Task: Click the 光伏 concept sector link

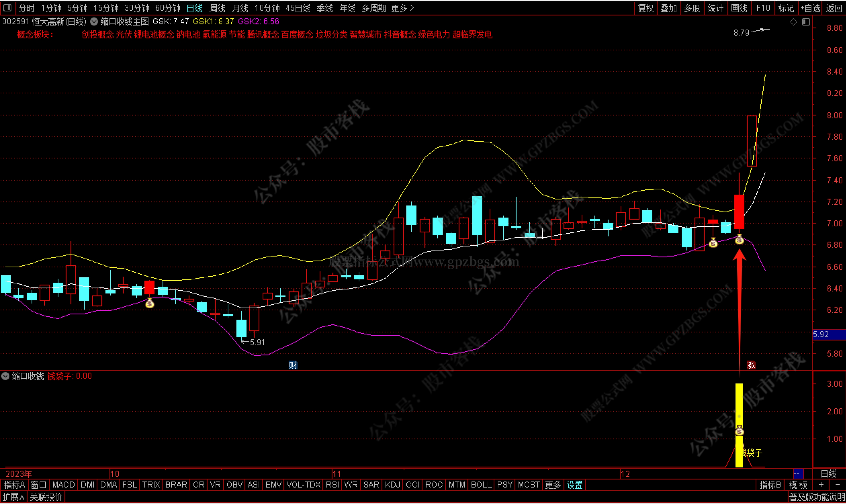Action: [124, 35]
